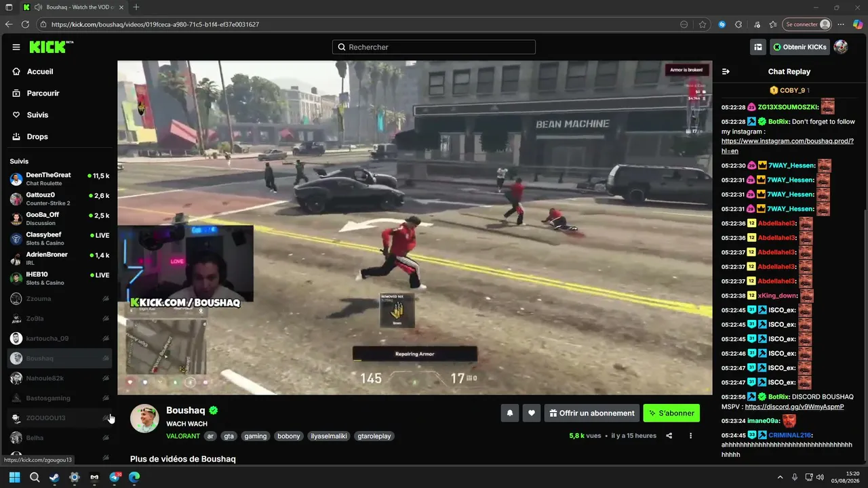Open Gattouz0's Counter-Strike 2 stream
The height and width of the screenshot is (488, 868).
pyautogui.click(x=59, y=199)
